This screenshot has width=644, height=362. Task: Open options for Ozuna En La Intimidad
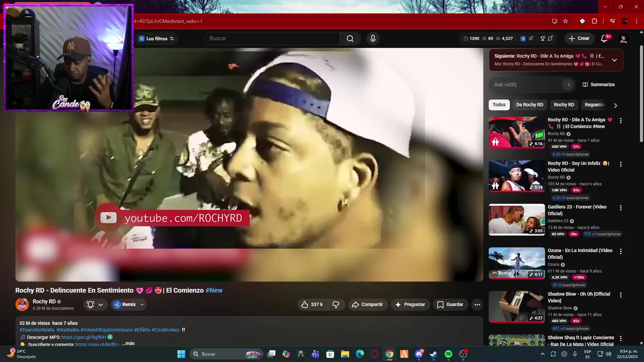point(620,251)
